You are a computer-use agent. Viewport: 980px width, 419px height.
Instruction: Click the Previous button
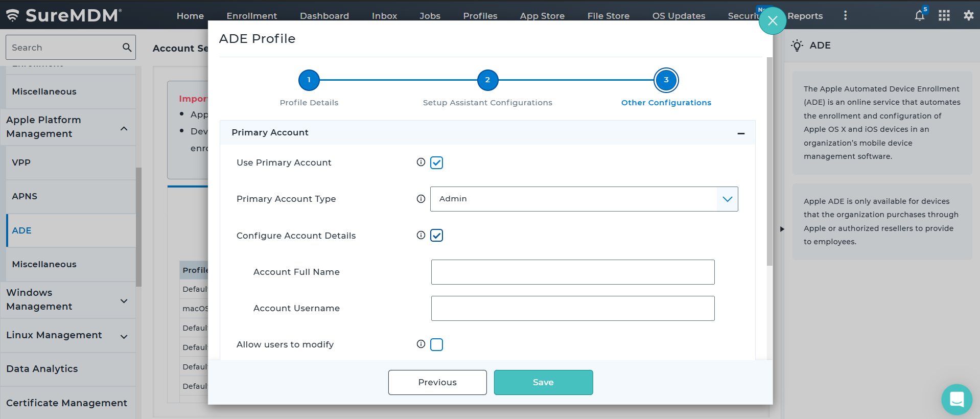(x=437, y=382)
